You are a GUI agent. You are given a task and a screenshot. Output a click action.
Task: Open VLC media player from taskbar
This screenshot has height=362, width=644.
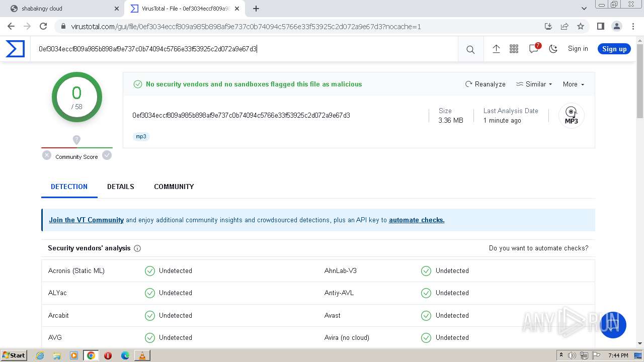click(x=142, y=355)
